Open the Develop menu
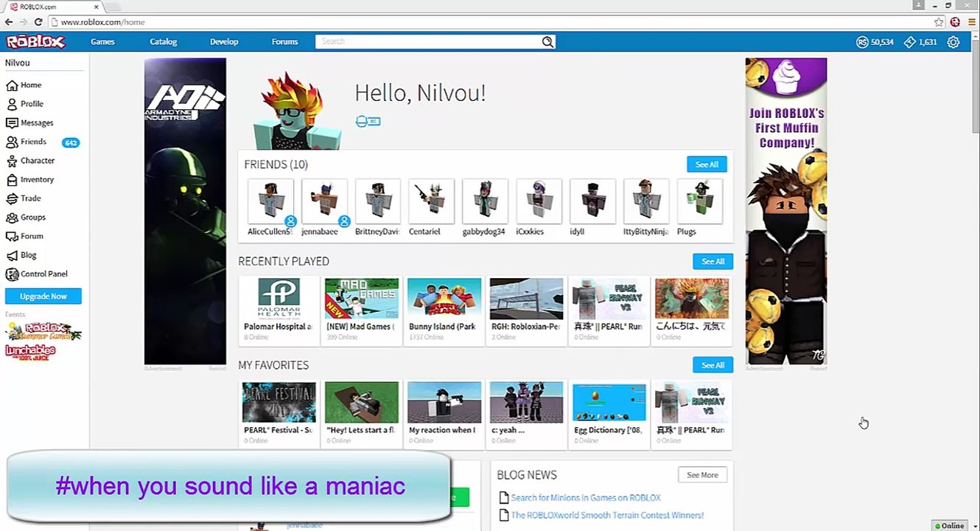Viewport: 980px width, 531px height. coord(224,42)
